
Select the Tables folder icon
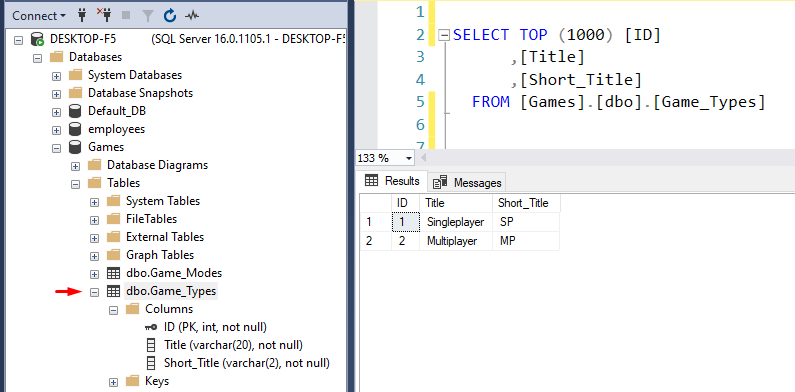[x=94, y=183]
